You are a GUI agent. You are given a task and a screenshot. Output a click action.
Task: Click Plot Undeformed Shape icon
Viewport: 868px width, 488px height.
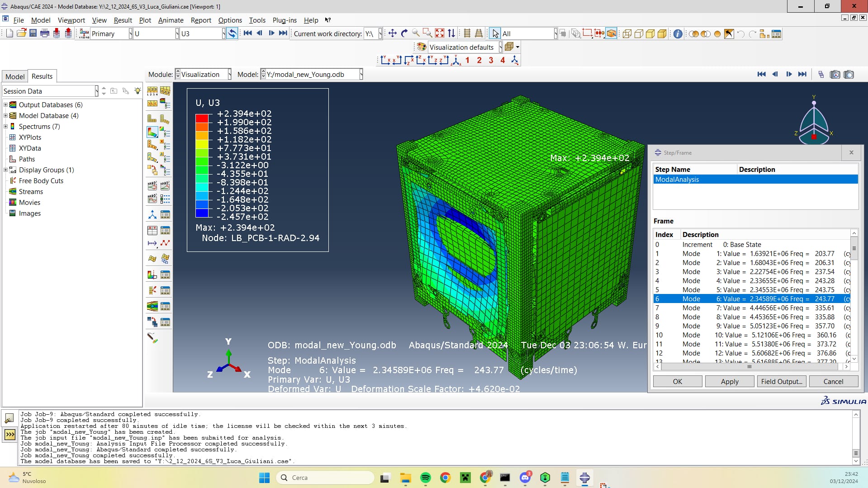pyautogui.click(x=152, y=119)
